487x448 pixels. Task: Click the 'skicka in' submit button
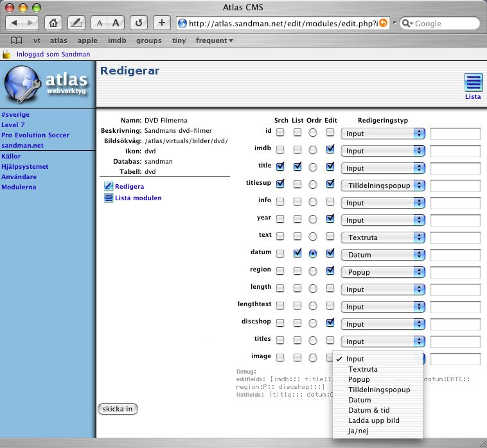pos(117,409)
